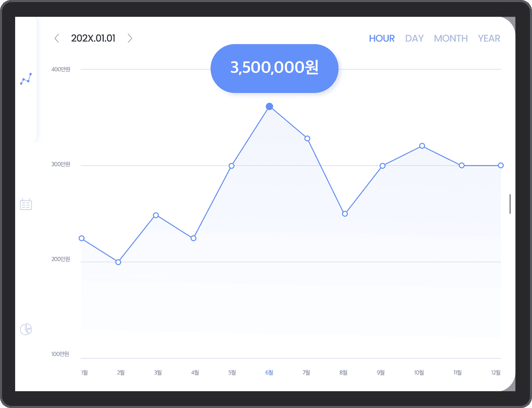Switch to the DAY tab
The image size is (532, 408).
[x=414, y=39]
